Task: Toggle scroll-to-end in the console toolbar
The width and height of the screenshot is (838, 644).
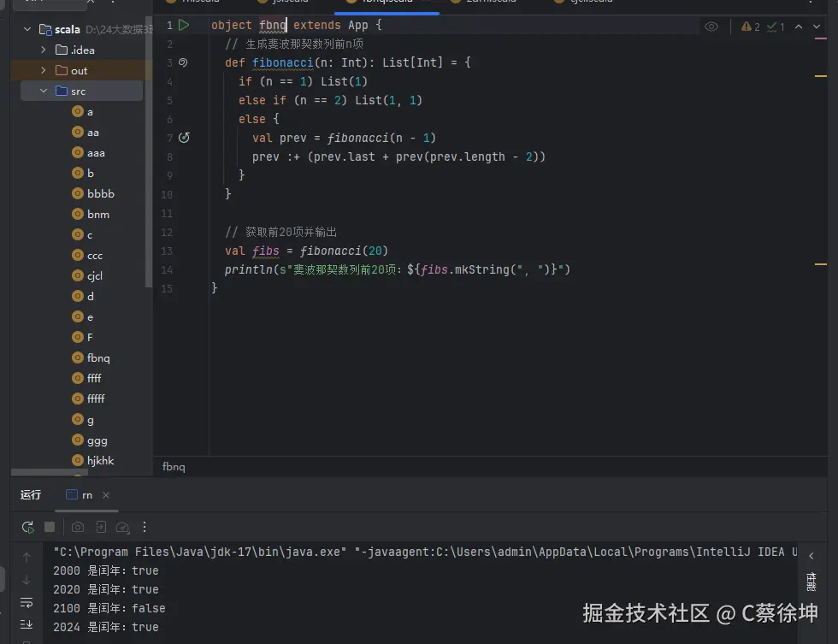Action: pos(27,623)
